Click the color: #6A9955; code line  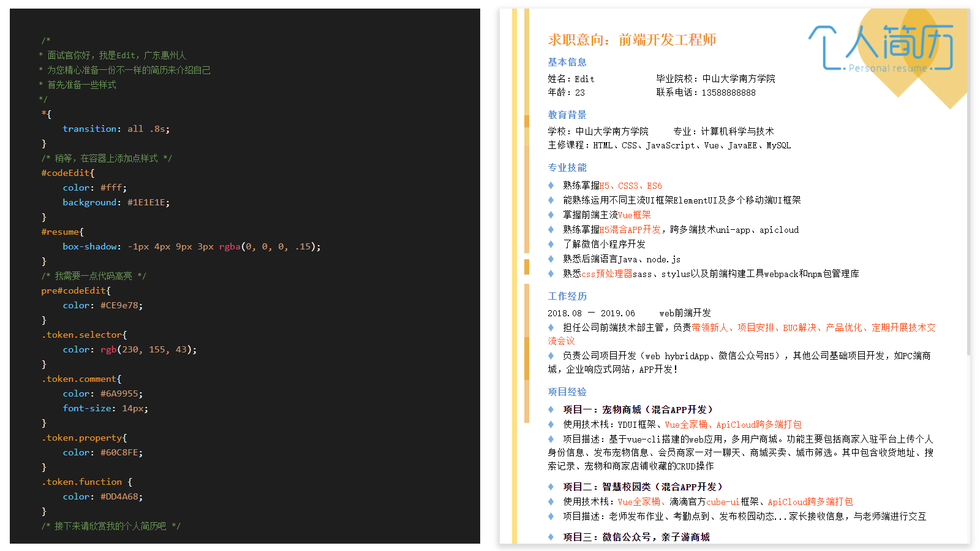102,393
